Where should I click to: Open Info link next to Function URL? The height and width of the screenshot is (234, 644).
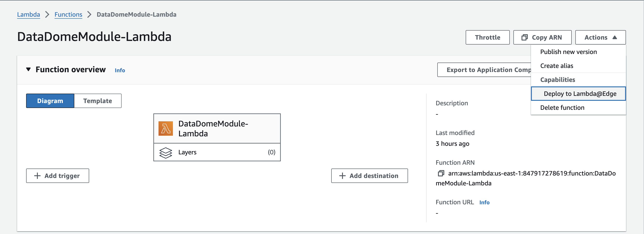(484, 202)
